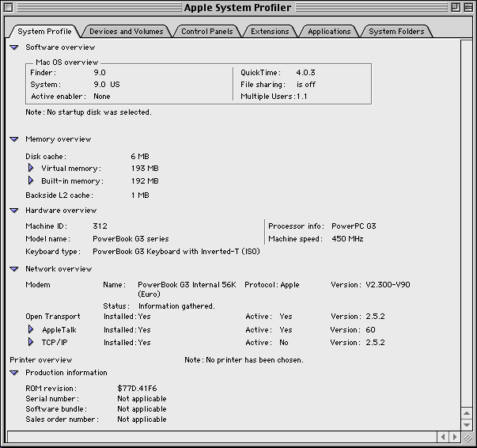Open the Devices and Volumes tab

pyautogui.click(x=127, y=32)
